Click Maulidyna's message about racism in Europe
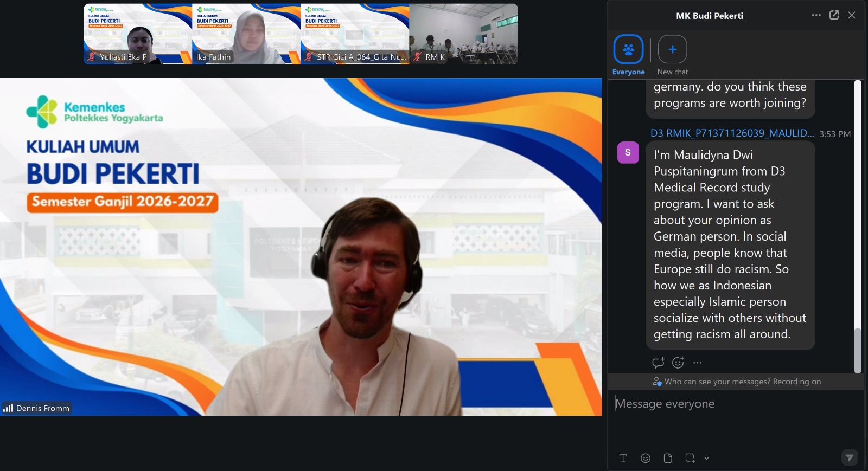 click(x=730, y=245)
